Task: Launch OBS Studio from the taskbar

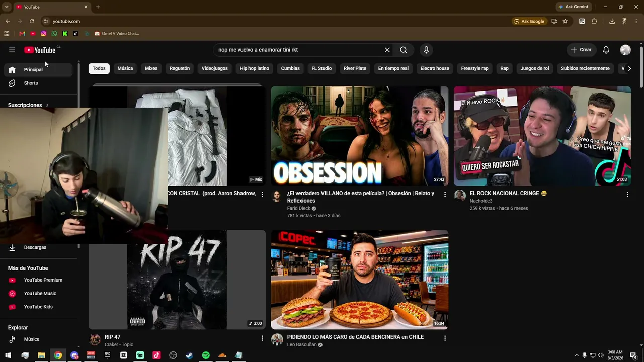Action: coord(173,355)
